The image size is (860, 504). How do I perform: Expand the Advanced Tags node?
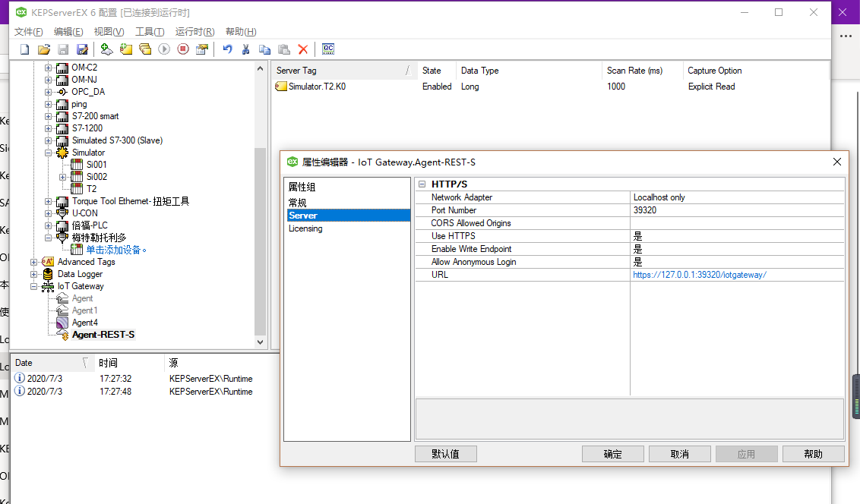(x=33, y=262)
